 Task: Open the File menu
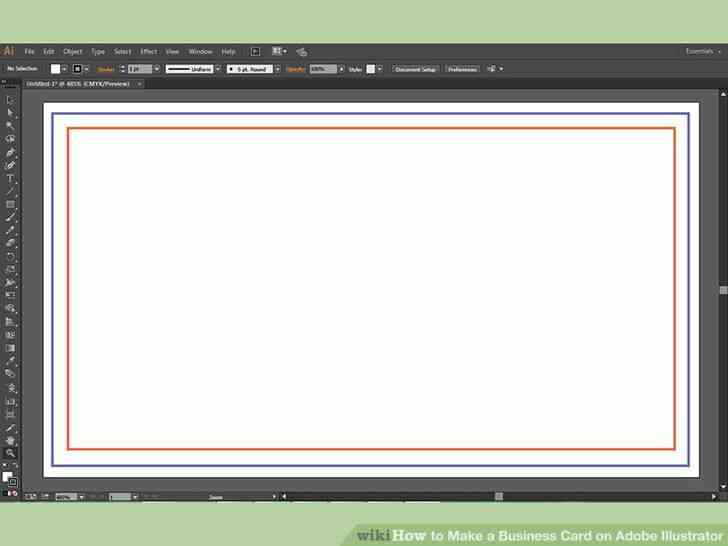pos(29,52)
